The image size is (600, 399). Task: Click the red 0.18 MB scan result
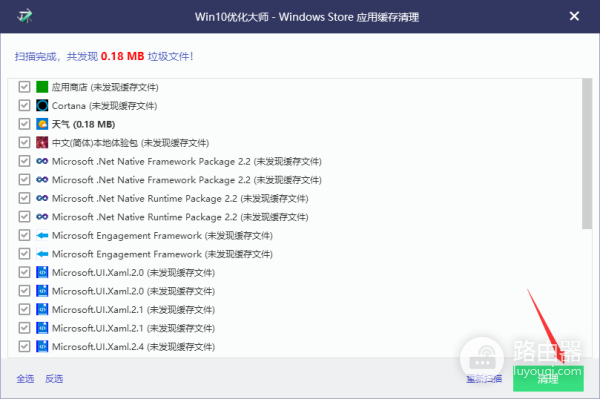click(x=122, y=57)
